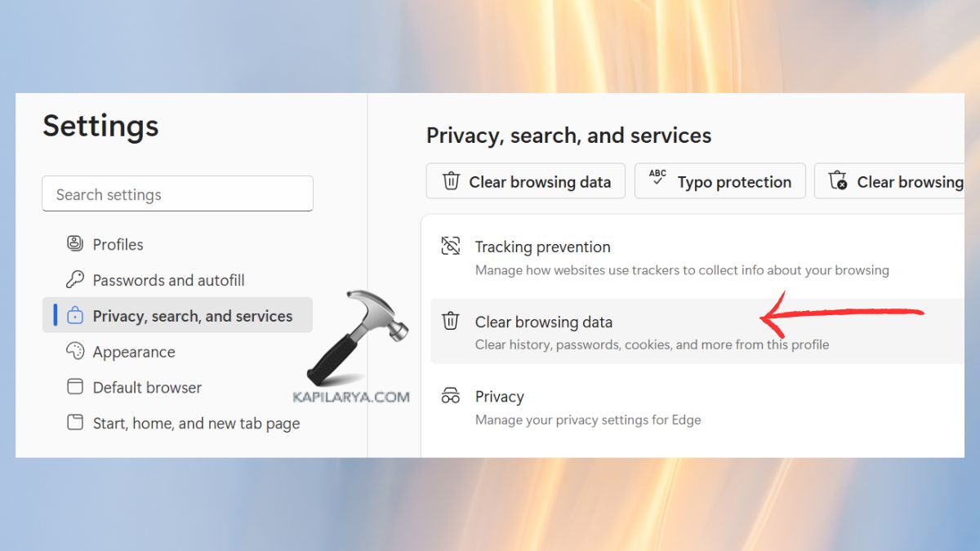Screen dimensions: 980x551
Task: Click the trash icon in the Clear browsing data row
Action: pyautogui.click(x=450, y=320)
